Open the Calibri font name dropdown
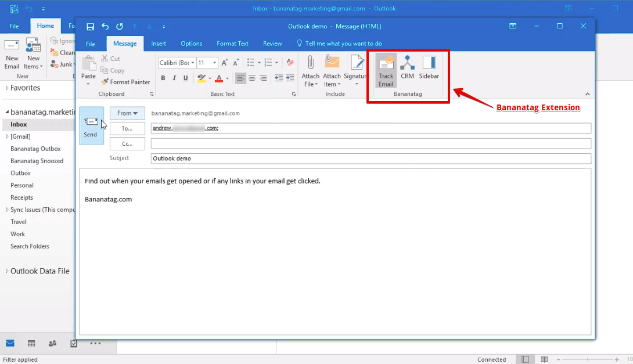The width and height of the screenshot is (633, 364). coord(193,63)
